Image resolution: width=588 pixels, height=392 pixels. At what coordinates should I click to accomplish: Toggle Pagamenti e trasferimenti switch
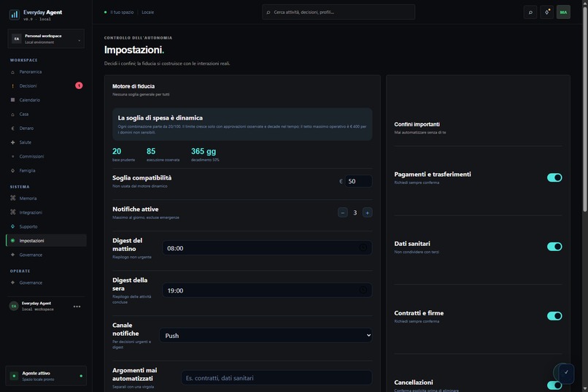click(554, 177)
